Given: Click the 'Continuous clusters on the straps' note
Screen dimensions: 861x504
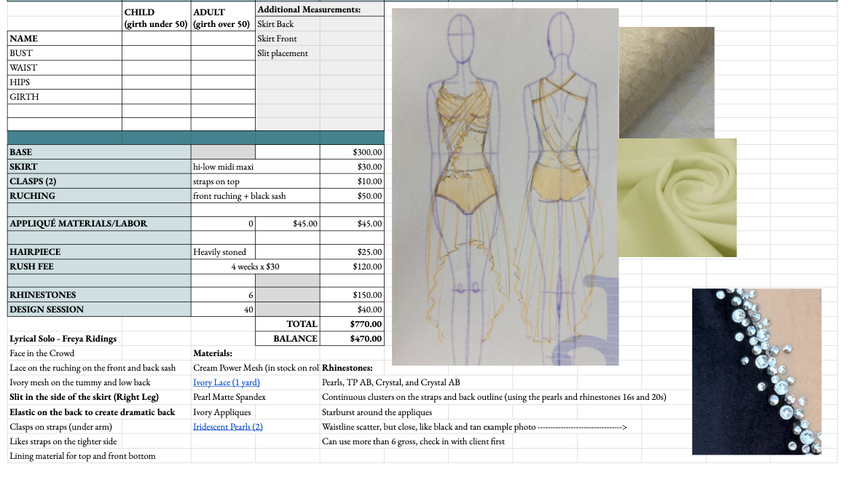Looking at the screenshot, I should coord(494,397).
